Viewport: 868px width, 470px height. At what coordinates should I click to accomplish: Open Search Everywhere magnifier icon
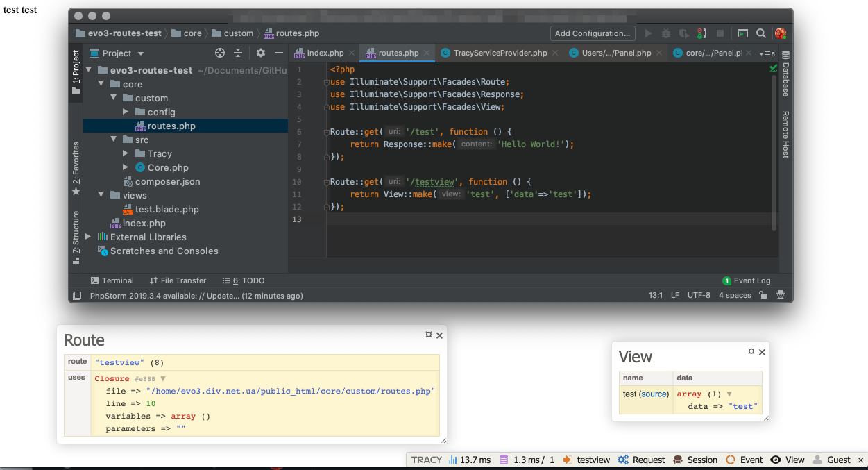click(761, 33)
